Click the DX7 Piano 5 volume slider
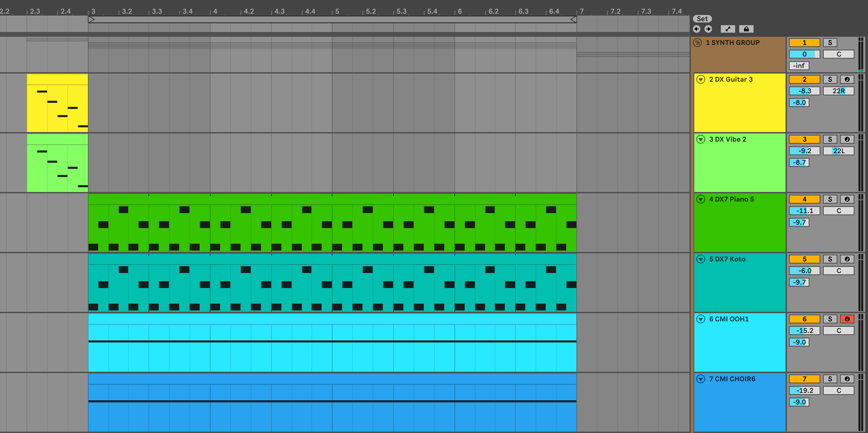868x433 pixels. click(804, 211)
